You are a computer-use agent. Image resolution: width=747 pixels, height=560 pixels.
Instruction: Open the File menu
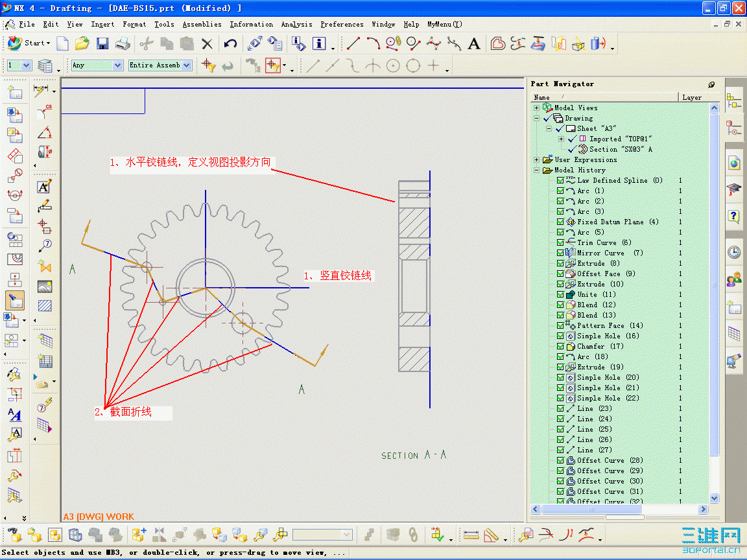pos(27,24)
